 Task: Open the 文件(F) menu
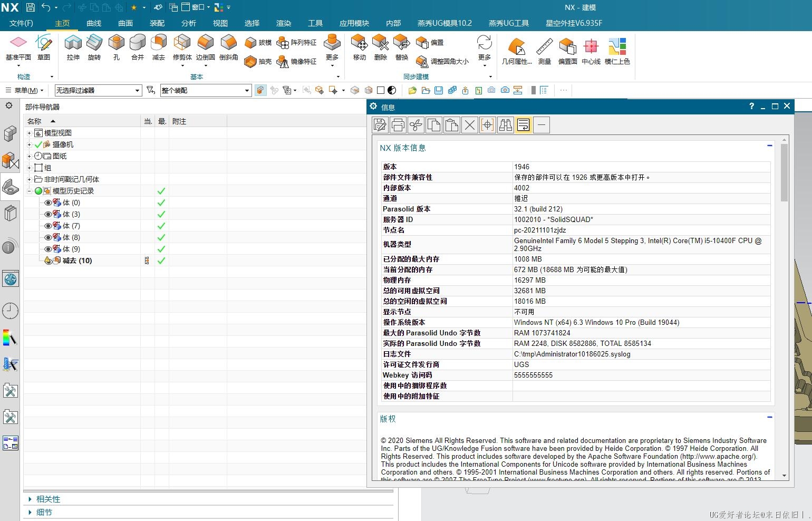[x=21, y=23]
